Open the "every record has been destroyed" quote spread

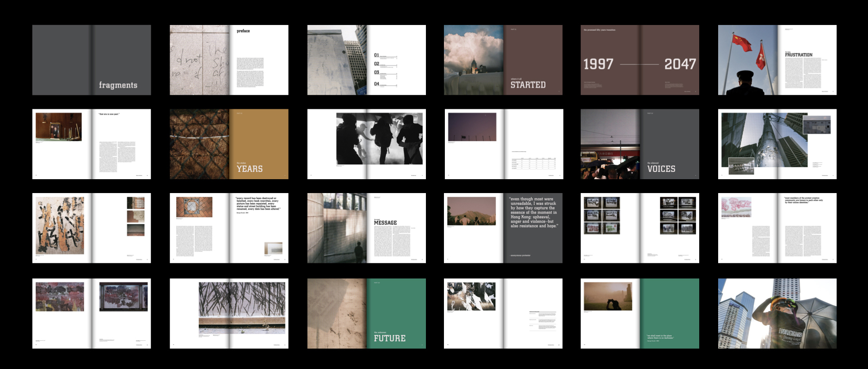(x=229, y=228)
